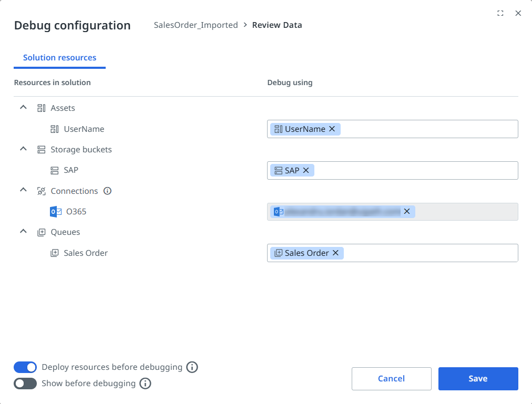532x404 pixels.
Task: Click the Connections info icon
Action: tap(108, 191)
